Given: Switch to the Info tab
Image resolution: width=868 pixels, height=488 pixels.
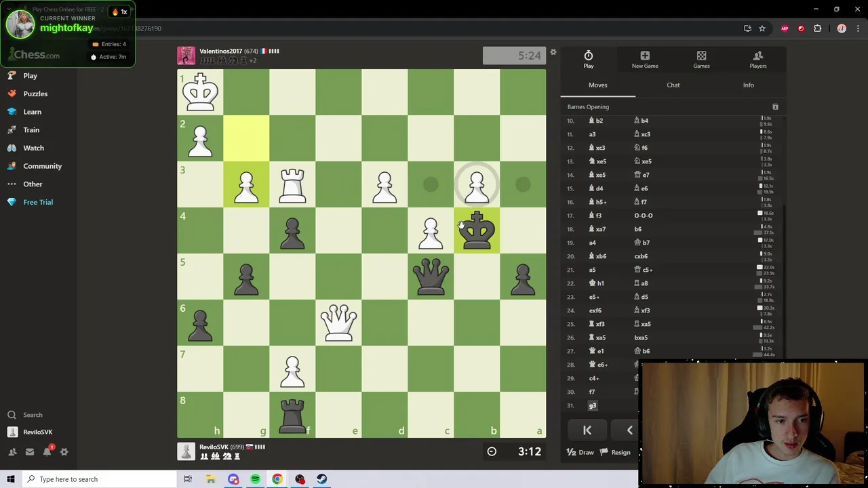Looking at the screenshot, I should coord(748,85).
